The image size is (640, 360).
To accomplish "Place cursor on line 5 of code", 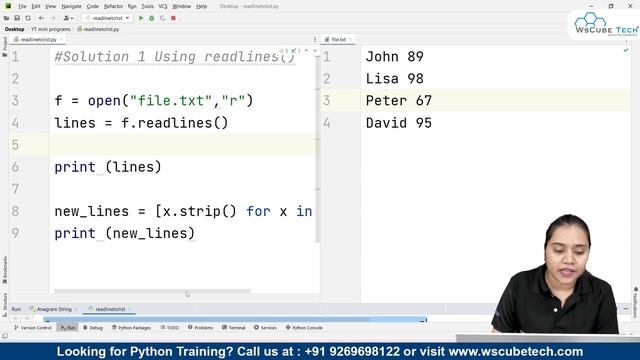I will (x=183, y=145).
